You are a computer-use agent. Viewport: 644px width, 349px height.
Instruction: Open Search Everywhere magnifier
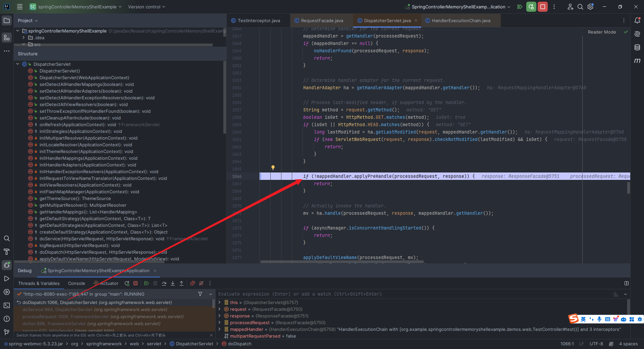pyautogui.click(x=580, y=7)
